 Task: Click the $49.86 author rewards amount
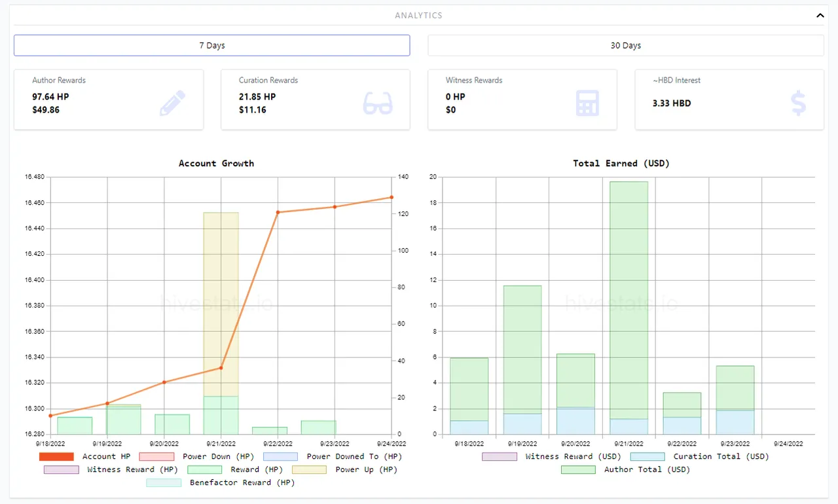(46, 109)
